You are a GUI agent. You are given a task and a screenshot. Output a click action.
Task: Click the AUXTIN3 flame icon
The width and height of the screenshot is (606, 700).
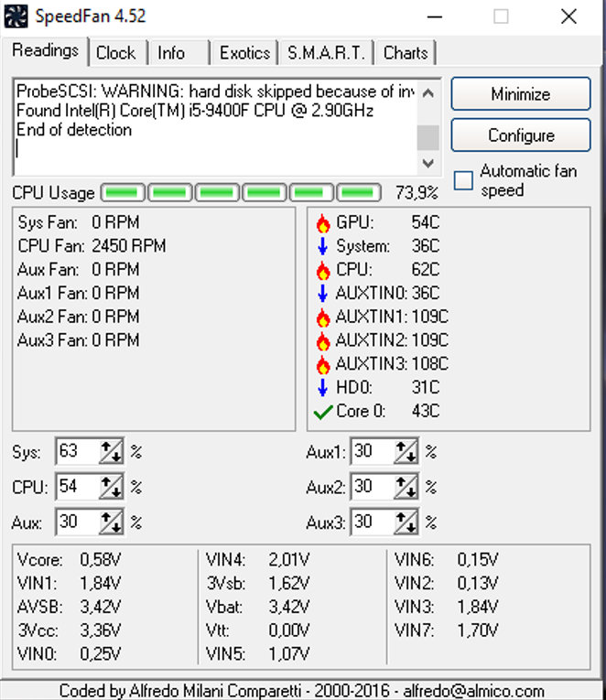323,364
